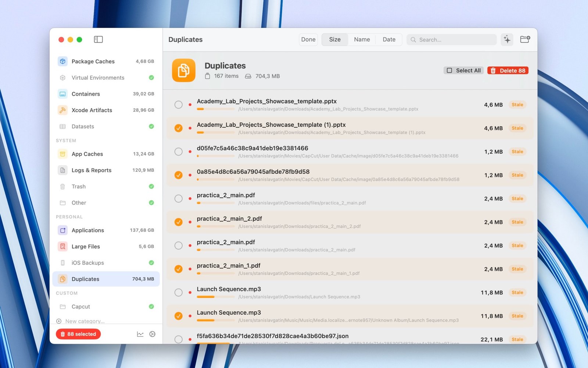588x368 pixels.
Task: Click the large orange Duplicates header icon
Action: (x=184, y=70)
